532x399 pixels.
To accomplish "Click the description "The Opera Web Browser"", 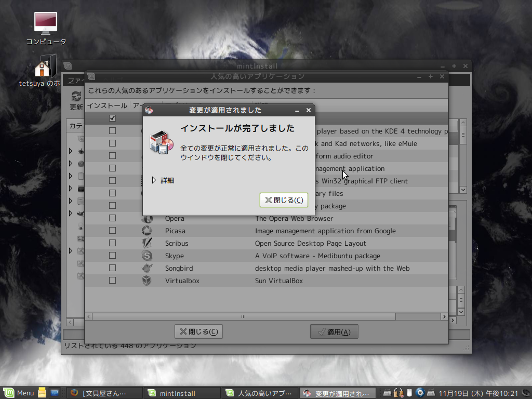I will [294, 219].
